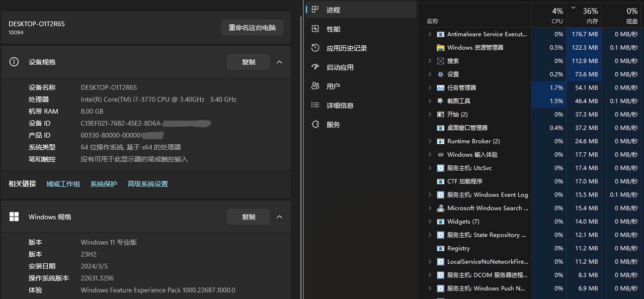Image resolution: width=644 pixels, height=299 pixels.
Task: Click the 搜索 process icon
Action: pos(441,61)
